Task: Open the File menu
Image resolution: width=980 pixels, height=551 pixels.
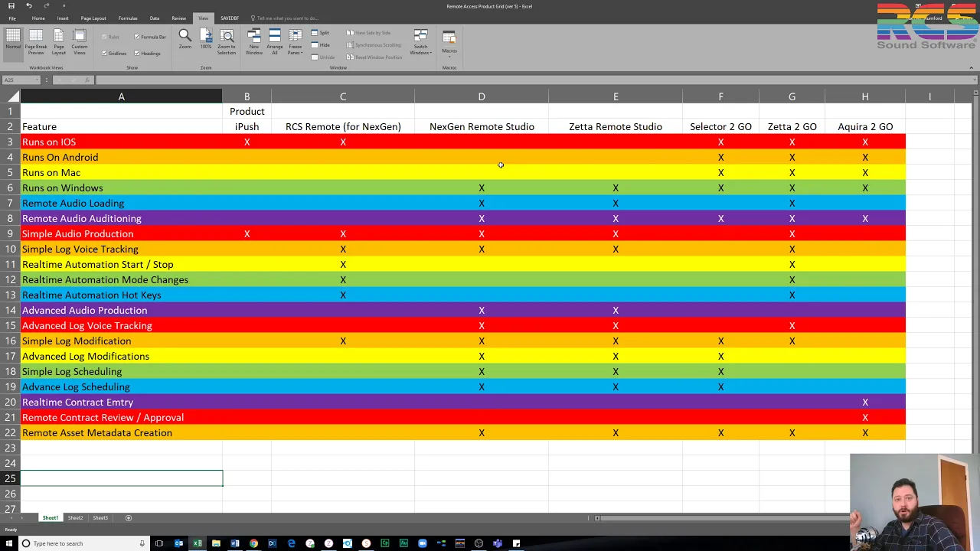Action: (11, 18)
